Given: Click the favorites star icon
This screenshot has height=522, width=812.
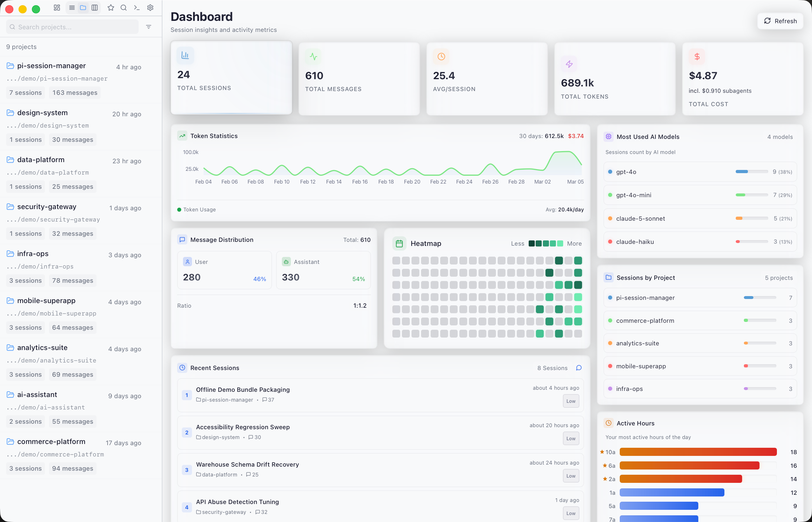Looking at the screenshot, I should pos(111,8).
